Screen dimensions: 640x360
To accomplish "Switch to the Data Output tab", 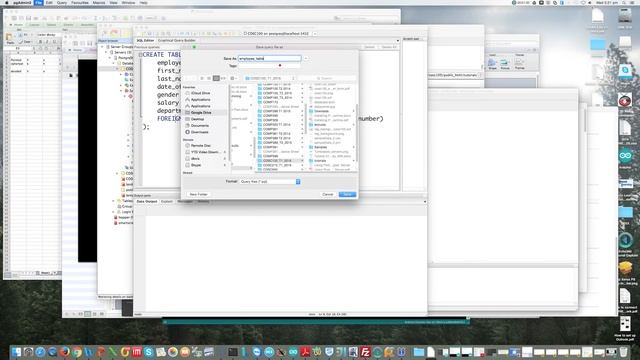I will [147, 202].
